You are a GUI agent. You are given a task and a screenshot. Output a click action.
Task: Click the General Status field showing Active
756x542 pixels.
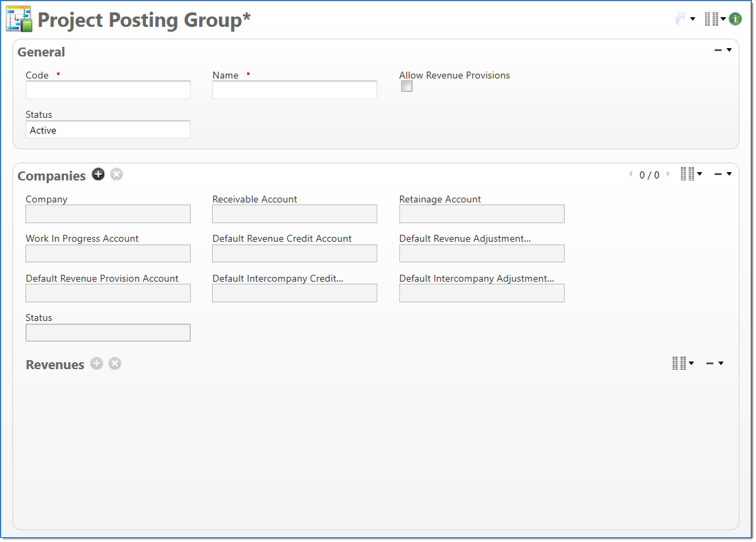(x=108, y=130)
